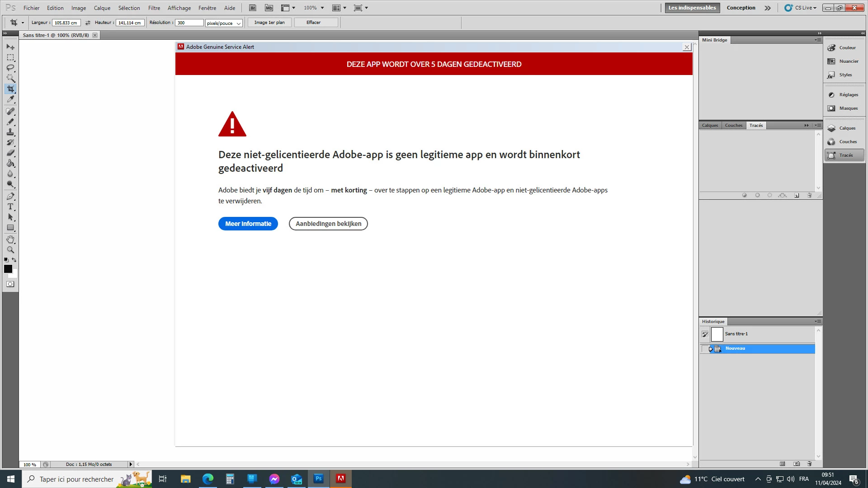The height and width of the screenshot is (488, 868).
Task: Open the pixels/pouce units dropdown
Action: pos(224,23)
